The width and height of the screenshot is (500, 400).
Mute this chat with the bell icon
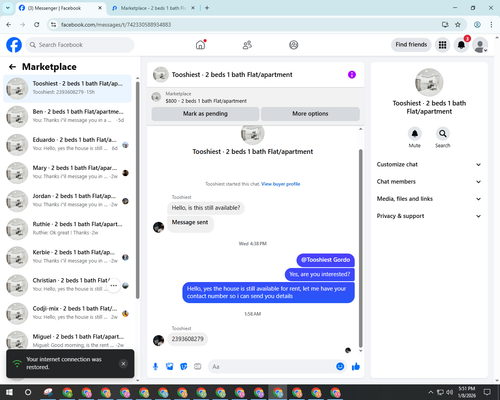point(415,134)
